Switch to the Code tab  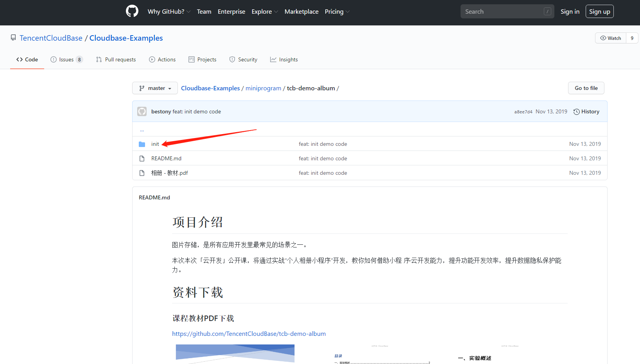(27, 59)
